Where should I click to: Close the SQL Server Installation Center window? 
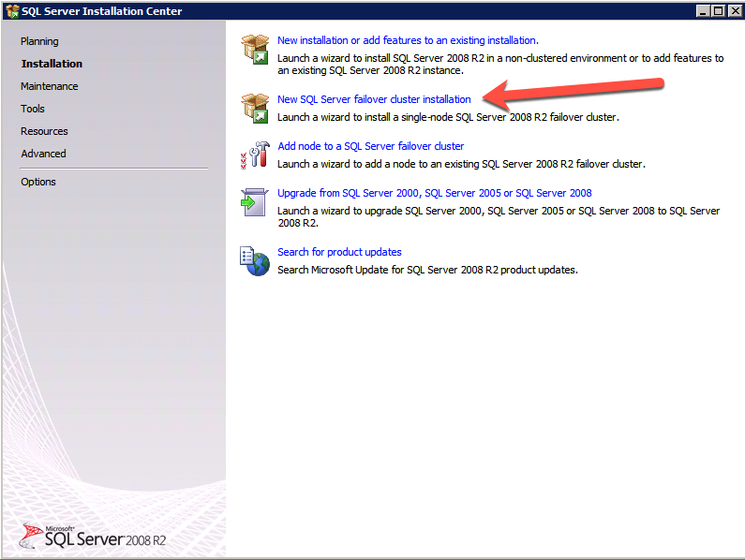[x=735, y=10]
